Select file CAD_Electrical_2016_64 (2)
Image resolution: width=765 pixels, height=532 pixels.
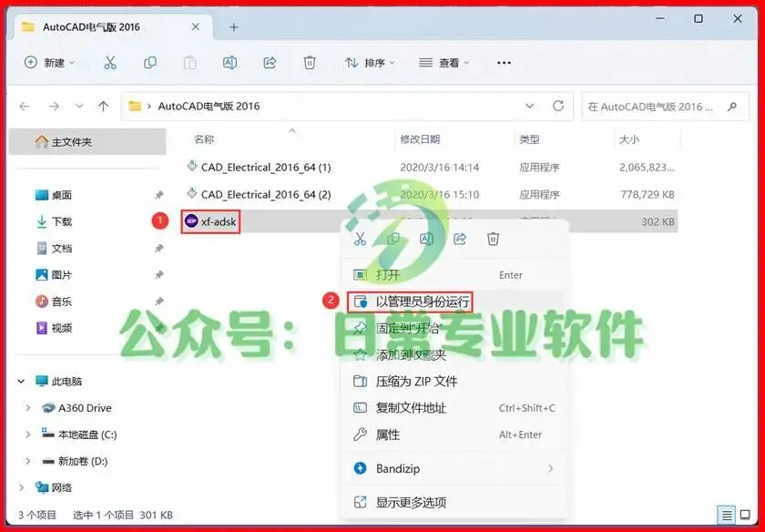point(266,194)
